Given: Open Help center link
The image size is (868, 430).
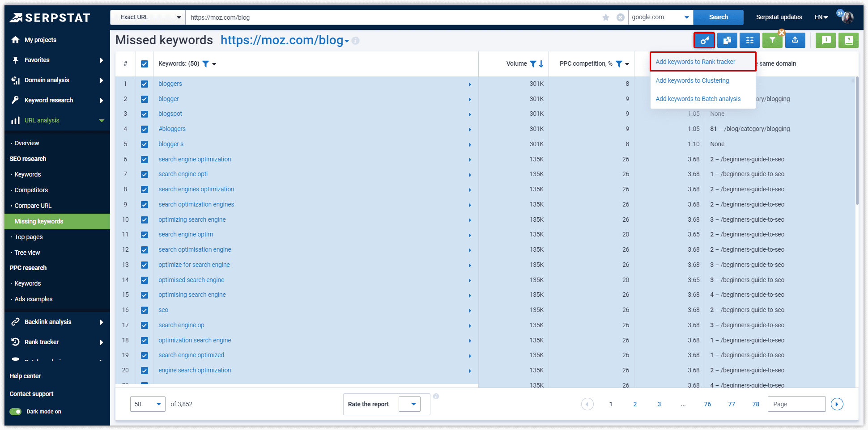Looking at the screenshot, I should (25, 376).
